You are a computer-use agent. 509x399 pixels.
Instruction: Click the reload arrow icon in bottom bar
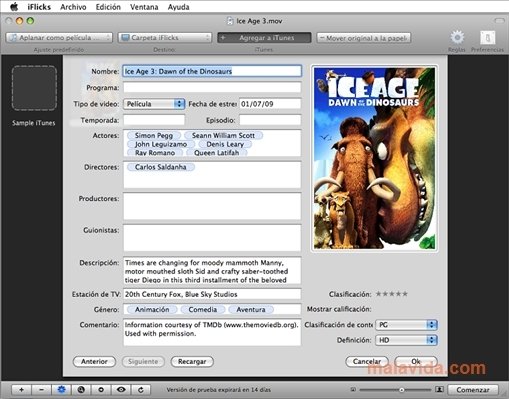(141, 389)
